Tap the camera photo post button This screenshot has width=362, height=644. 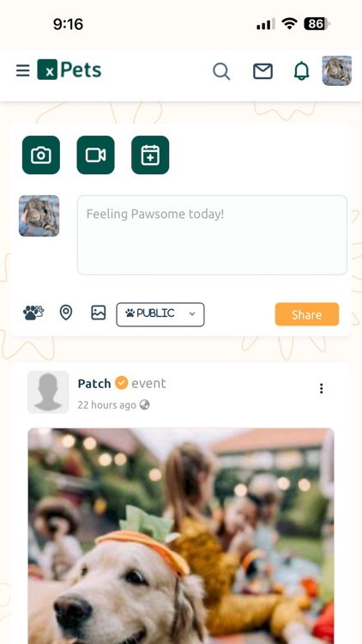pyautogui.click(x=41, y=155)
